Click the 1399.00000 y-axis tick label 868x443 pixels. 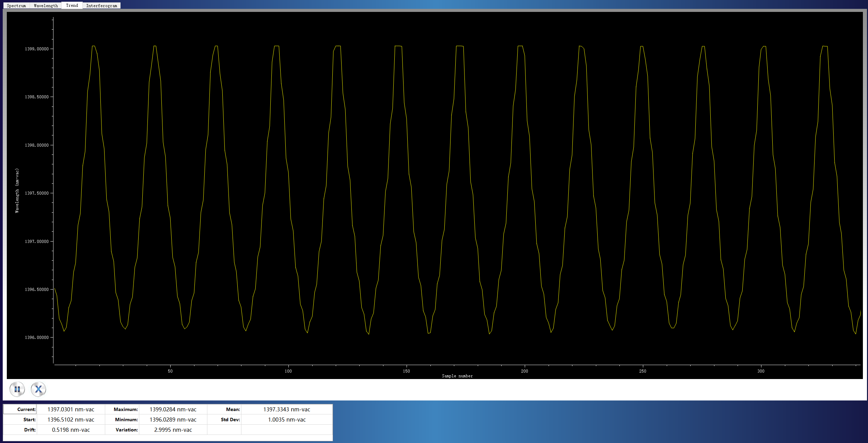(37, 49)
